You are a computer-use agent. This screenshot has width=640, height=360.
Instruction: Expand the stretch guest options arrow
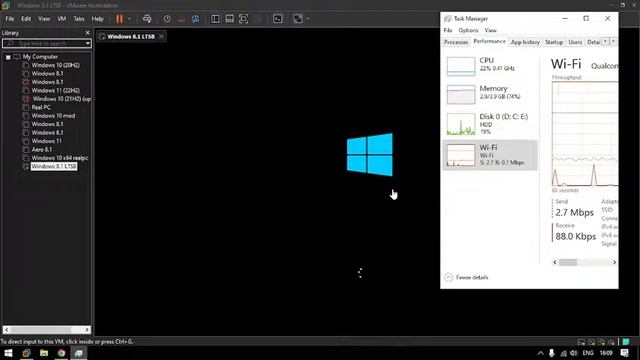click(307, 19)
